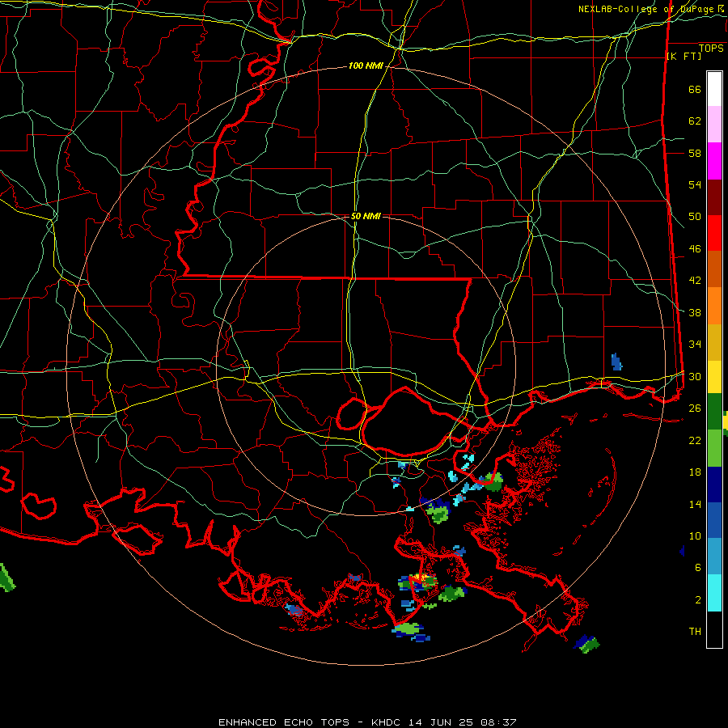Select the "2" legend value
The image size is (728, 728).
(698, 600)
